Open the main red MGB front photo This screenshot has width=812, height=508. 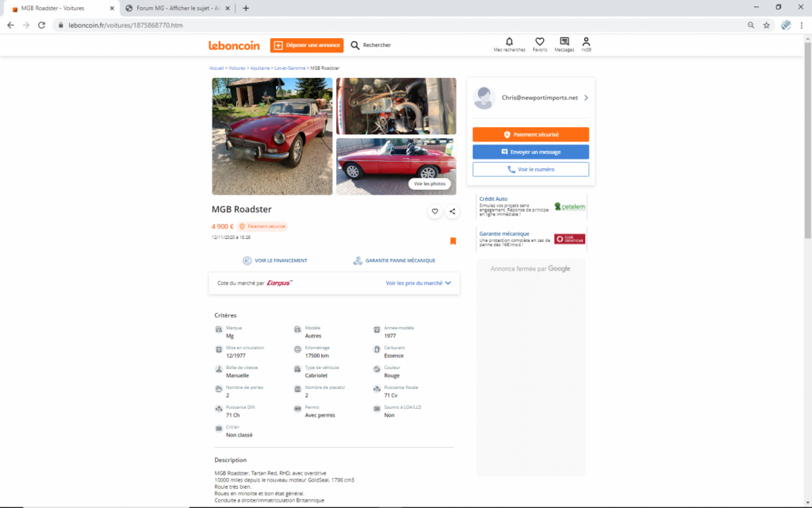click(272, 137)
